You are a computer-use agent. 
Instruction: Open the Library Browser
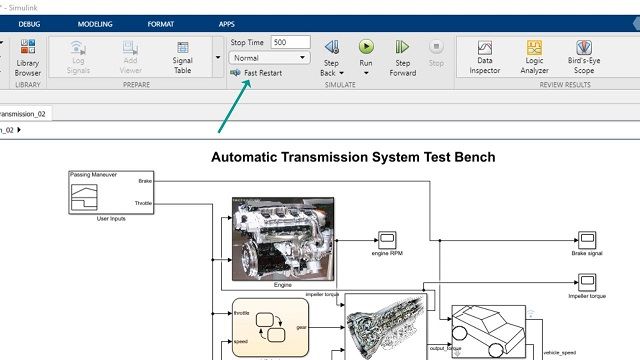[27, 58]
